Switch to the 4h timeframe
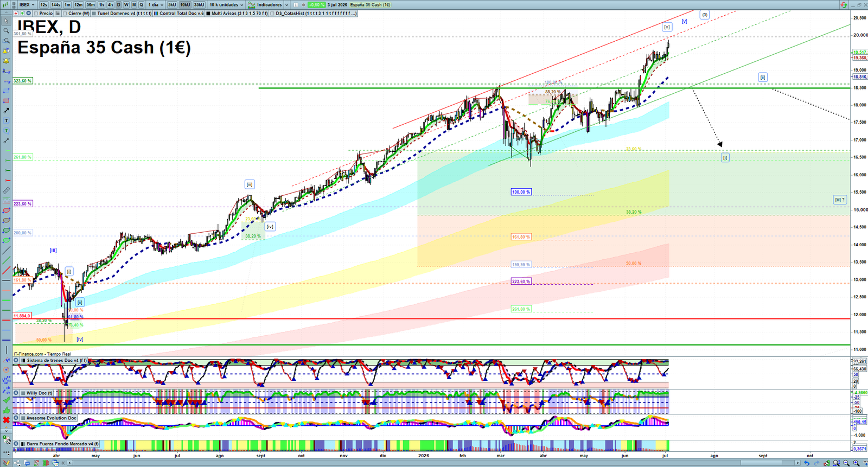This screenshot has width=868, height=467. click(x=110, y=4)
